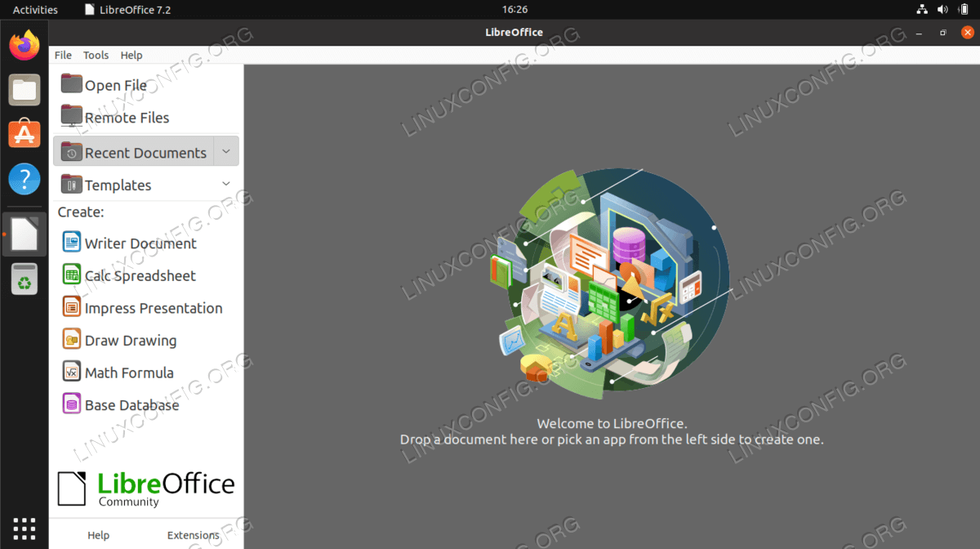Click Activities in the top bar
The height and width of the screenshot is (549, 980).
35,10
